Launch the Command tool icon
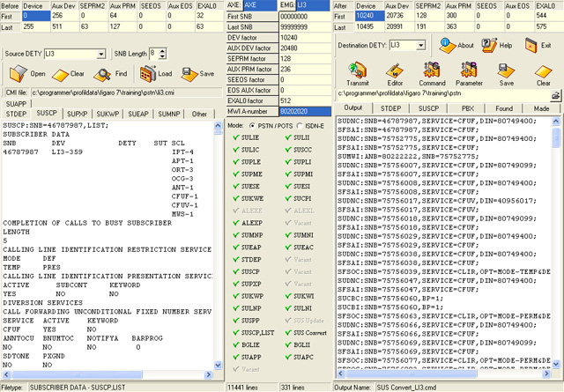The height and width of the screenshot is (392, 564). click(x=434, y=69)
